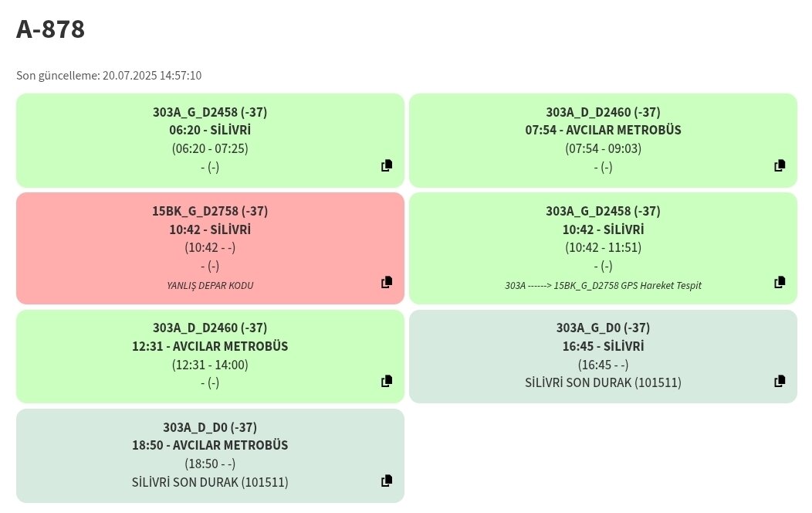The height and width of the screenshot is (513, 812).
Task: Click SİLİVRİ SON DURAK (101511) in 18:50 card
Action: [210, 482]
